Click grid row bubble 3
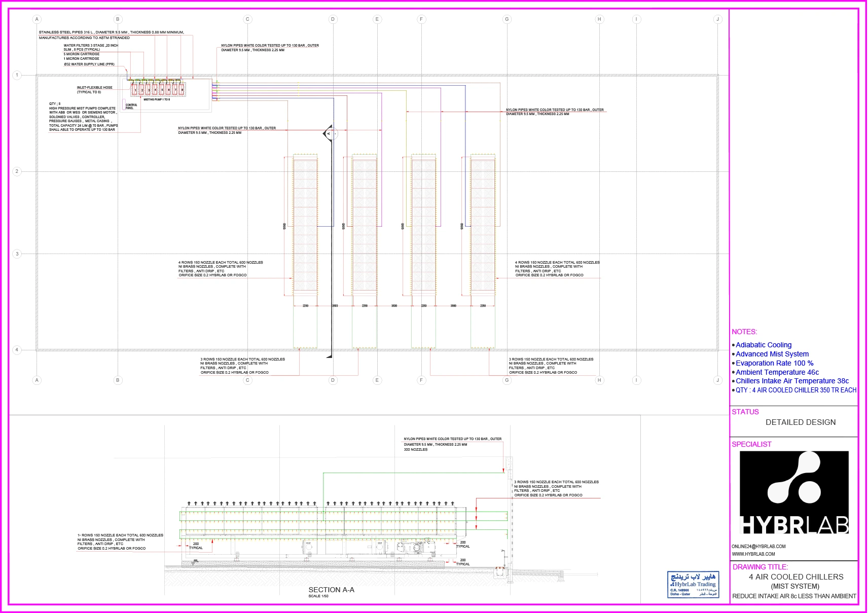Viewport: 868px width, 613px height. click(17, 254)
